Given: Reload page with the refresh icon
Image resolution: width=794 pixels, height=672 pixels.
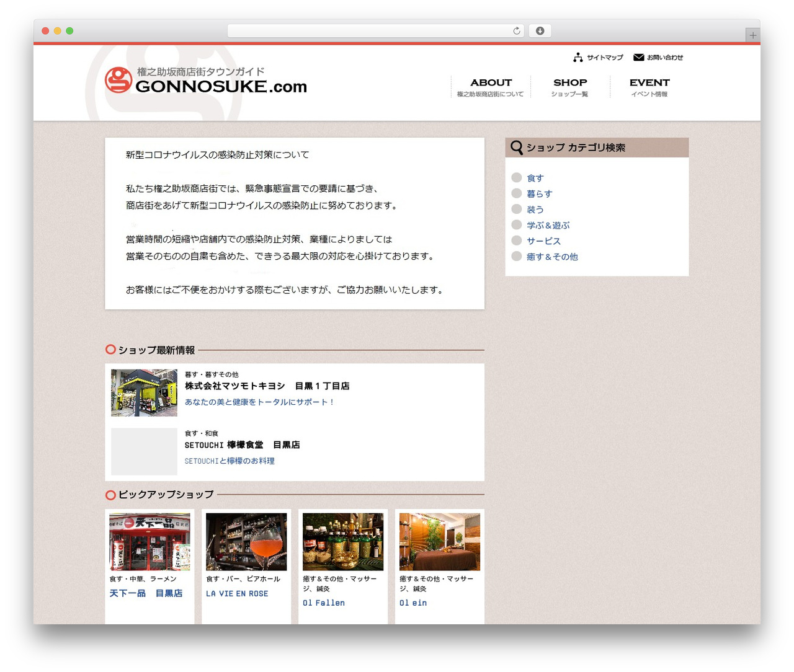Looking at the screenshot, I should 516,30.
